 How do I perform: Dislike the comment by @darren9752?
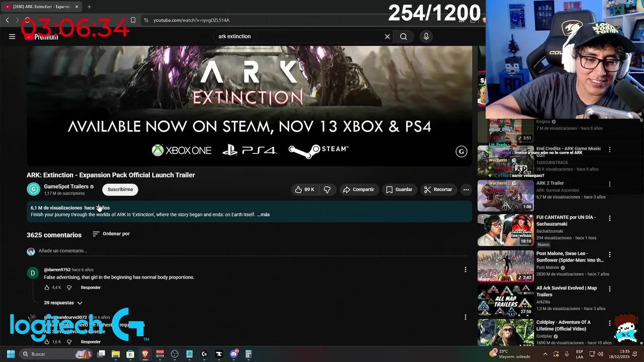pos(69,288)
